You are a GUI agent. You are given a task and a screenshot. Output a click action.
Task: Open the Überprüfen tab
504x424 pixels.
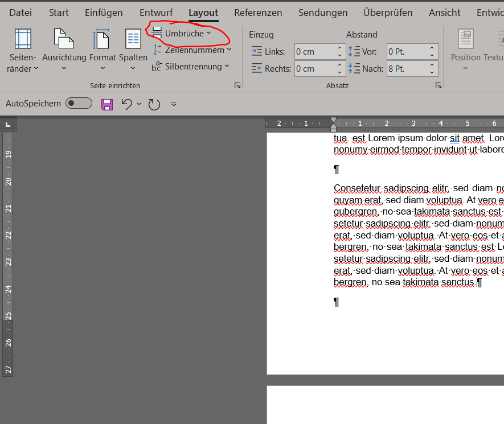point(388,13)
